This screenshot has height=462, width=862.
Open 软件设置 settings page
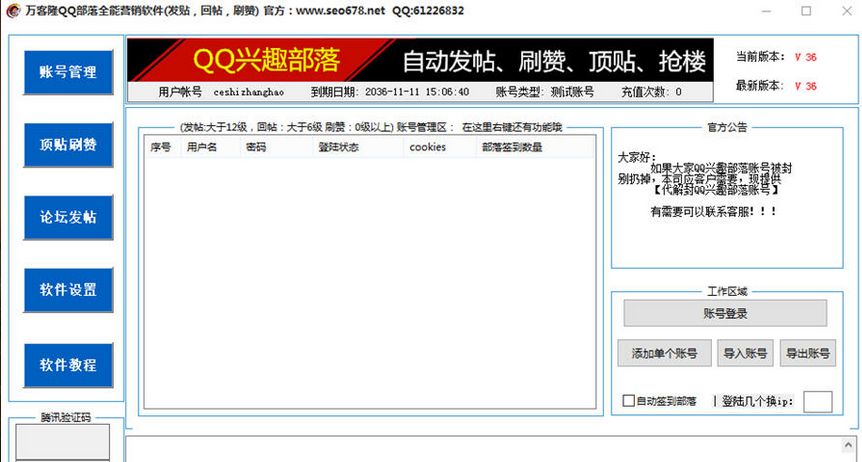coord(68,291)
